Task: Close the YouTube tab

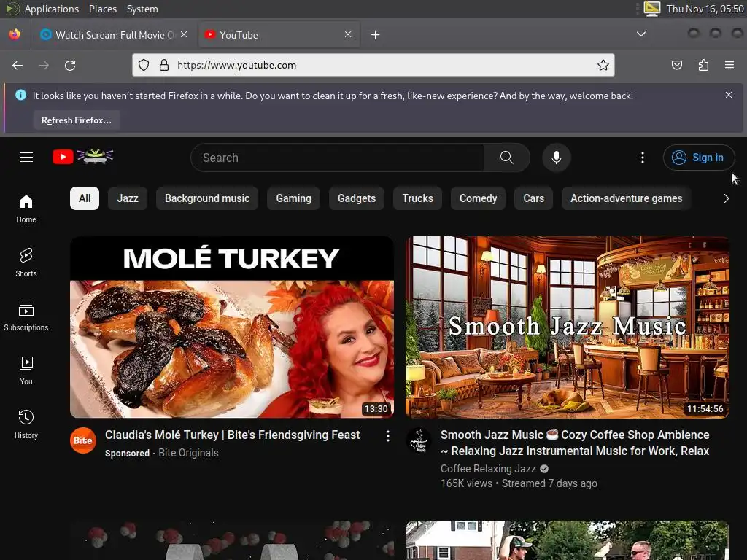Action: tap(348, 34)
